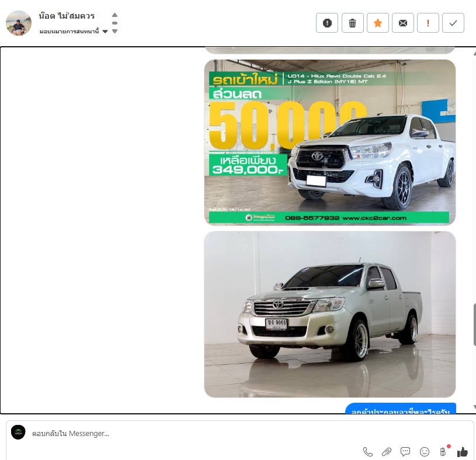
Task: Mark conversation as read with envelope icon
Action: pos(403,23)
